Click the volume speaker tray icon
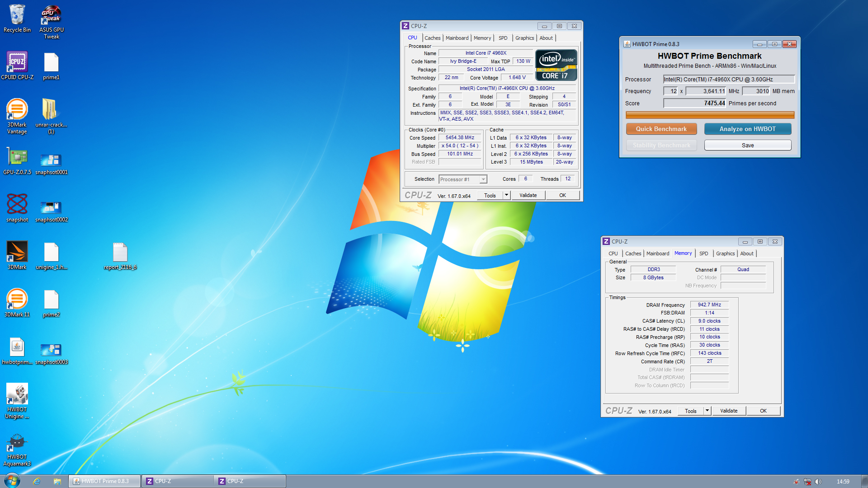 click(x=818, y=482)
